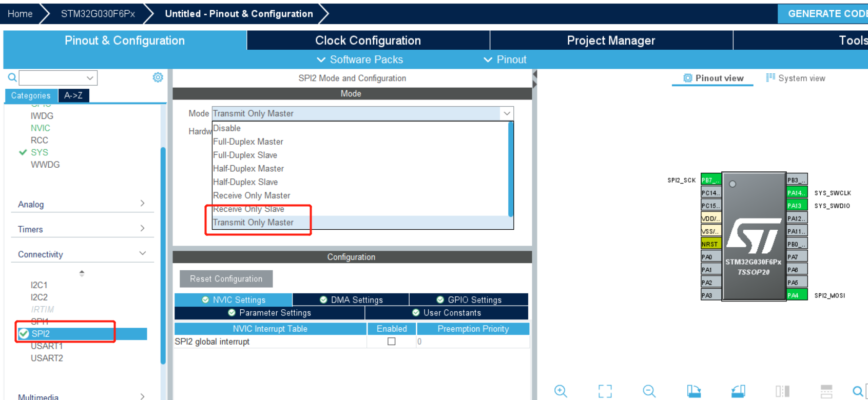Click the vertical split layout icon
Image resolution: width=868 pixels, height=400 pixels.
pyautogui.click(x=782, y=391)
